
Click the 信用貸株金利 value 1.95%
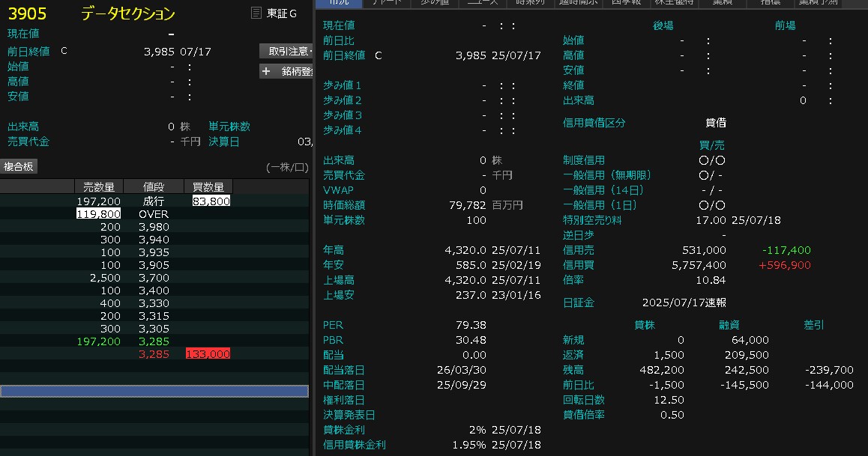click(469, 444)
